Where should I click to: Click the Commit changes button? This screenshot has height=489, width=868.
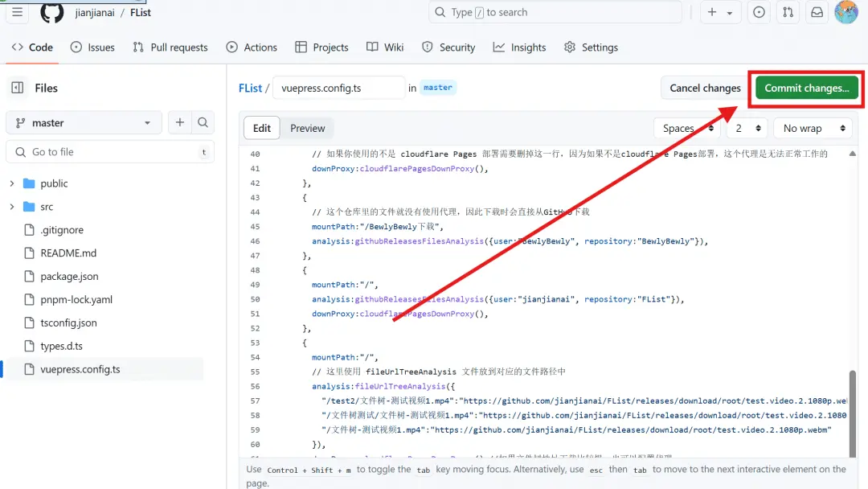pyautogui.click(x=806, y=88)
